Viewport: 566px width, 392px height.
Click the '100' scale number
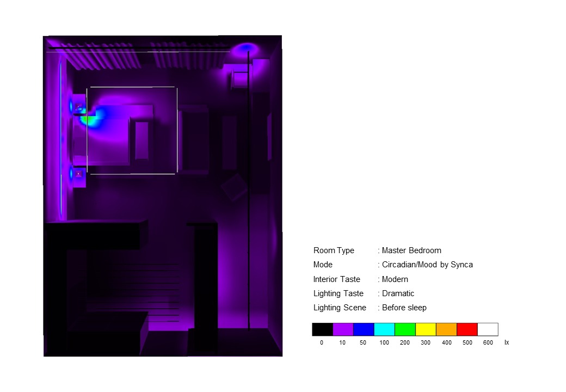pyautogui.click(x=384, y=342)
